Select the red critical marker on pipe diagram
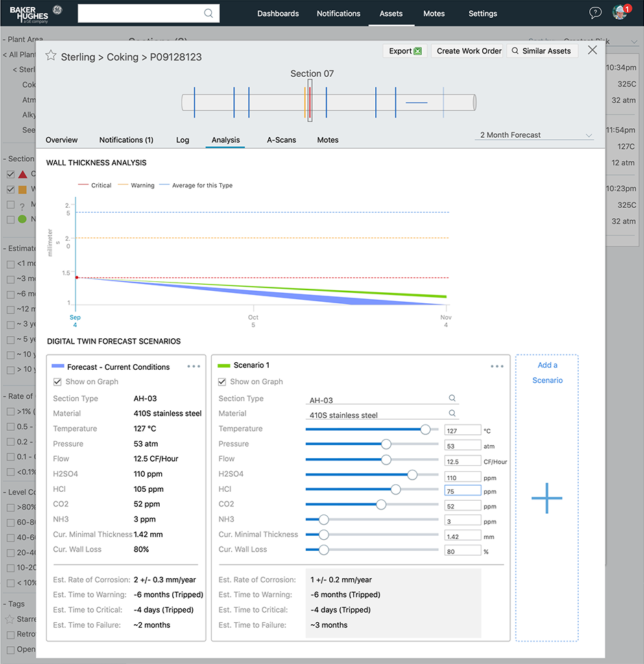Image resolution: width=644 pixels, height=664 pixels. pyautogui.click(x=311, y=102)
